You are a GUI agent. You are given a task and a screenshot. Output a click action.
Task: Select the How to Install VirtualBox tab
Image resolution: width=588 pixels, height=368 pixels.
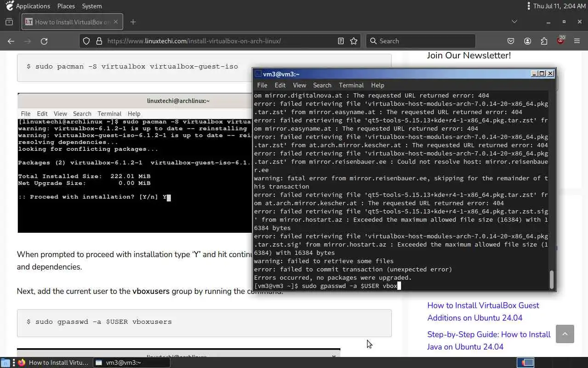point(72,22)
